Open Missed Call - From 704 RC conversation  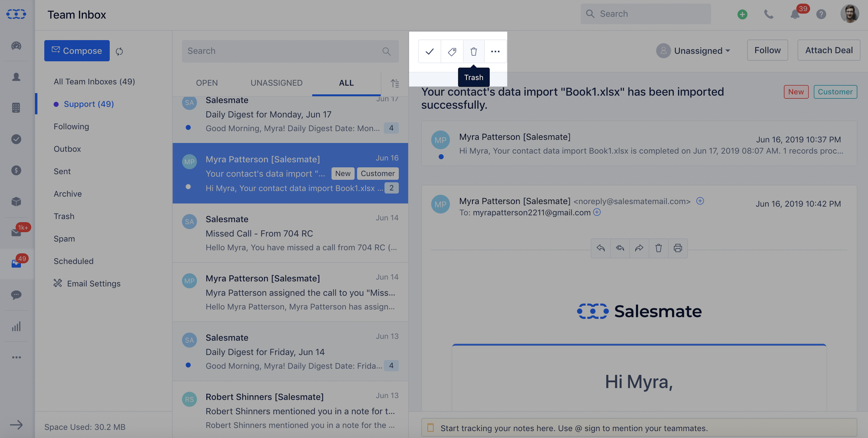tap(290, 233)
